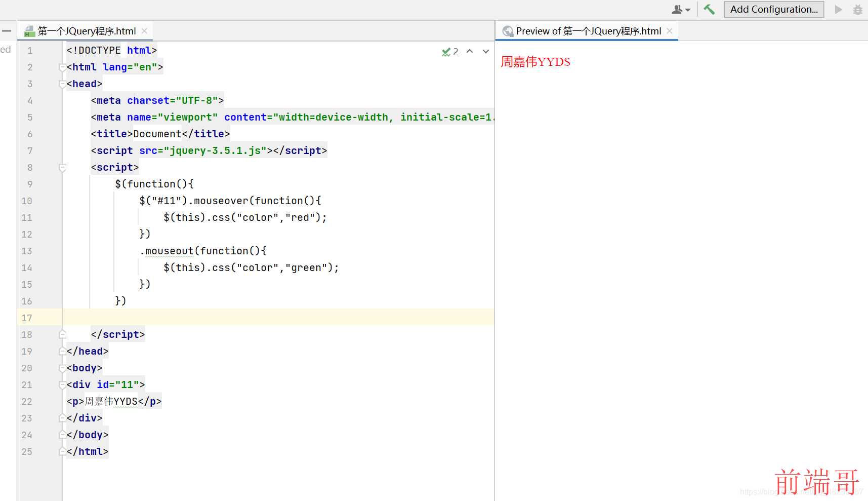
Task: Place cursor on empty highlighted line 17
Action: coord(278,318)
